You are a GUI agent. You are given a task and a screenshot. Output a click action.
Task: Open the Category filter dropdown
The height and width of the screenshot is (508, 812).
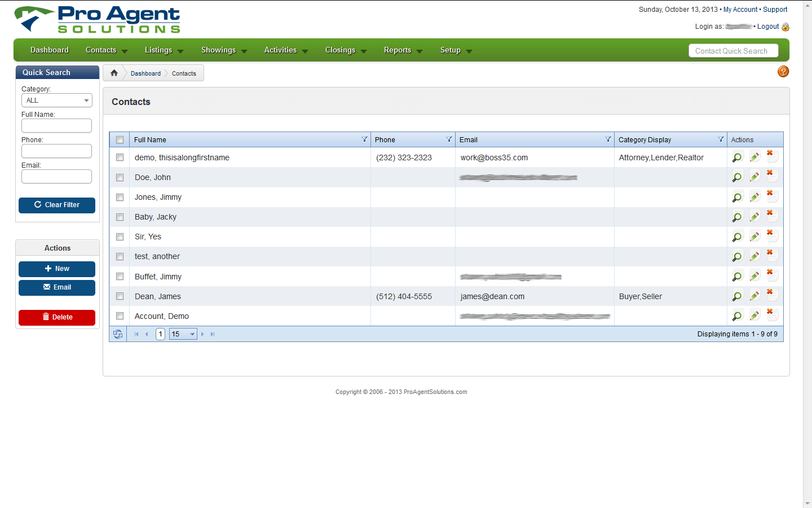click(56, 100)
